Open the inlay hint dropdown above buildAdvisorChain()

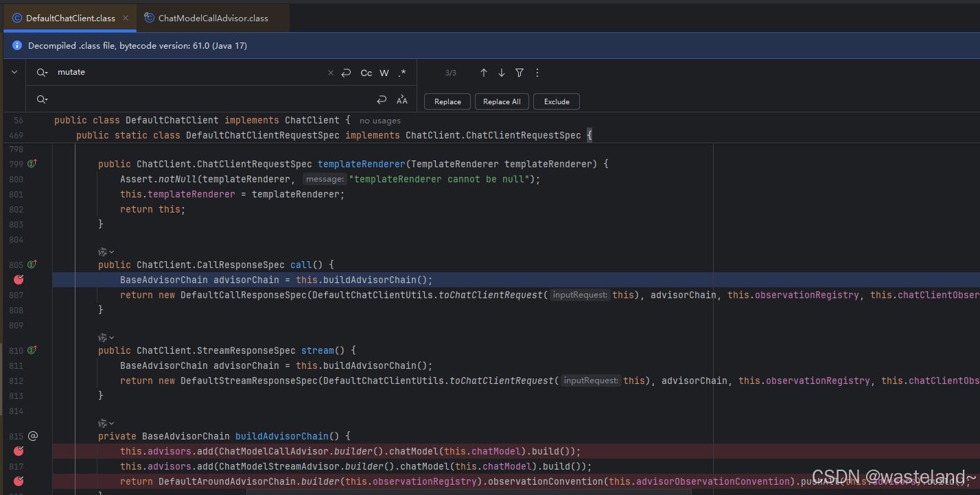pyautogui.click(x=106, y=424)
